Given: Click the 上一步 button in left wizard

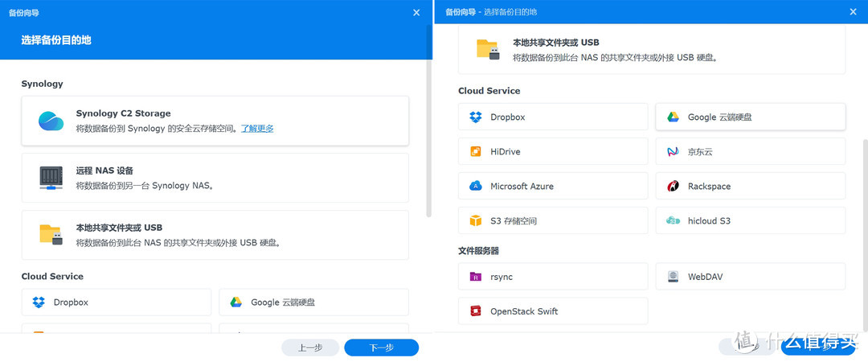Looking at the screenshot, I should tap(310, 348).
